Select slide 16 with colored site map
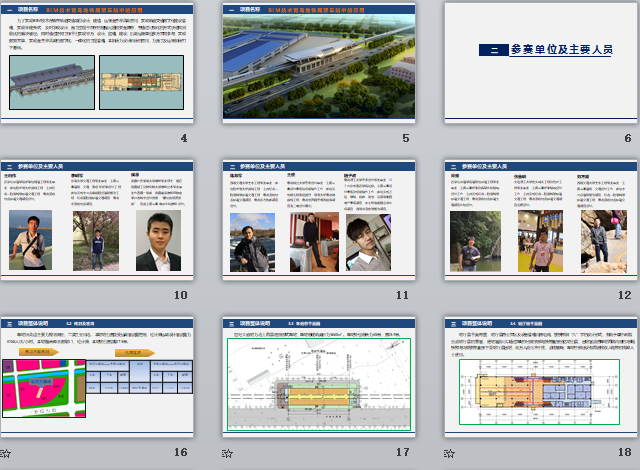Viewport: 640px width, 470px height. point(96,376)
